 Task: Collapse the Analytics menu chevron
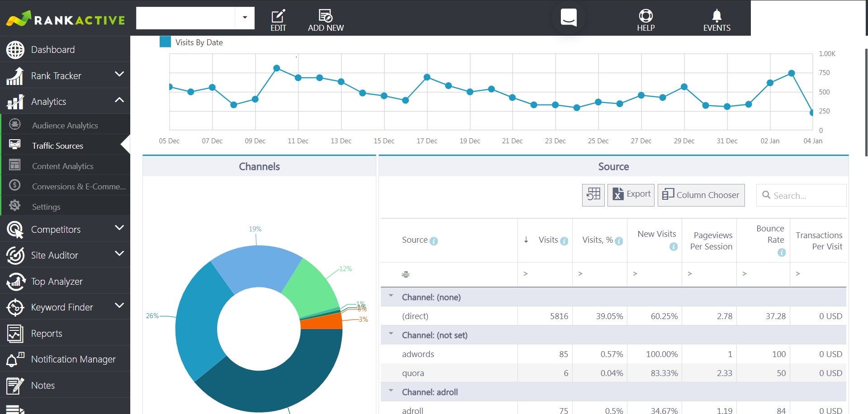tap(119, 100)
